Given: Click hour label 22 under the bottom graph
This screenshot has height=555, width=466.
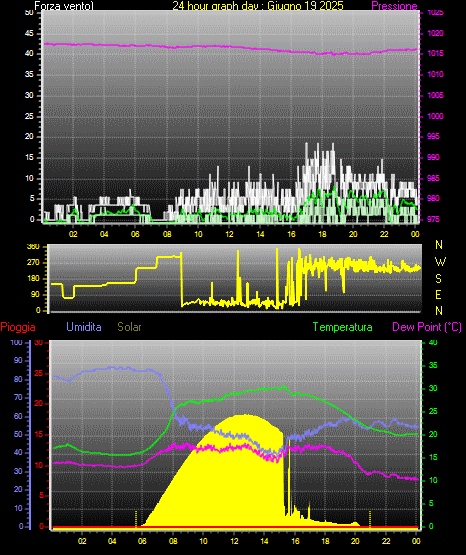Looking at the screenshot, I should (386, 541).
